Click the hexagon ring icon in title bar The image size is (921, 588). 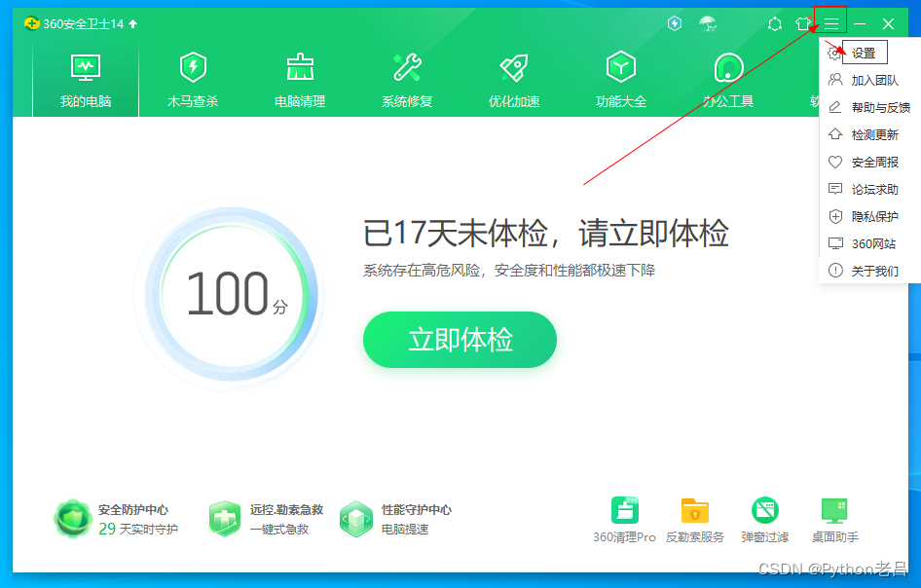point(775,24)
